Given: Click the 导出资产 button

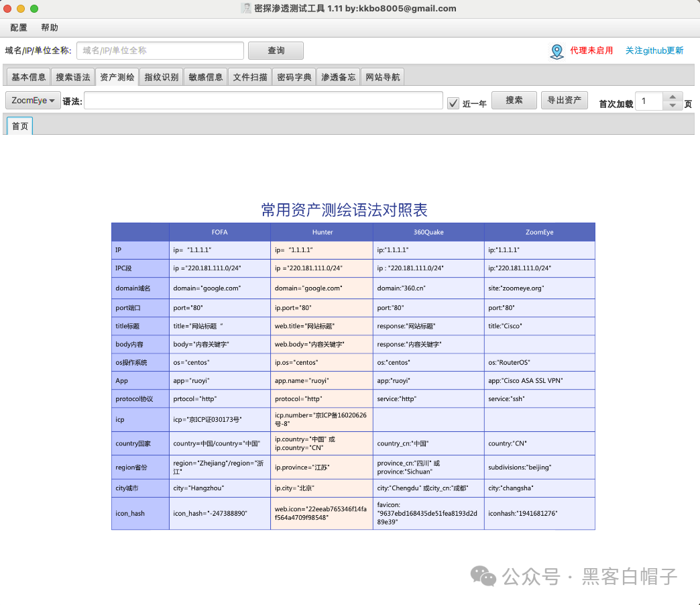Looking at the screenshot, I should pyautogui.click(x=565, y=101).
